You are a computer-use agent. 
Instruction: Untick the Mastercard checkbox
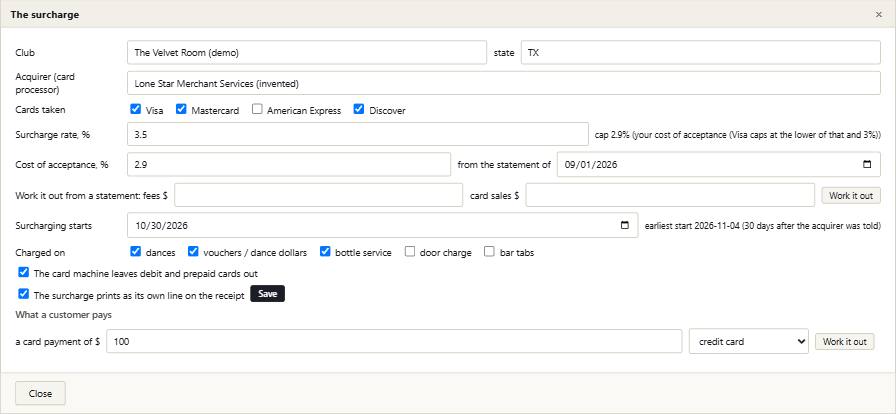[x=181, y=109]
